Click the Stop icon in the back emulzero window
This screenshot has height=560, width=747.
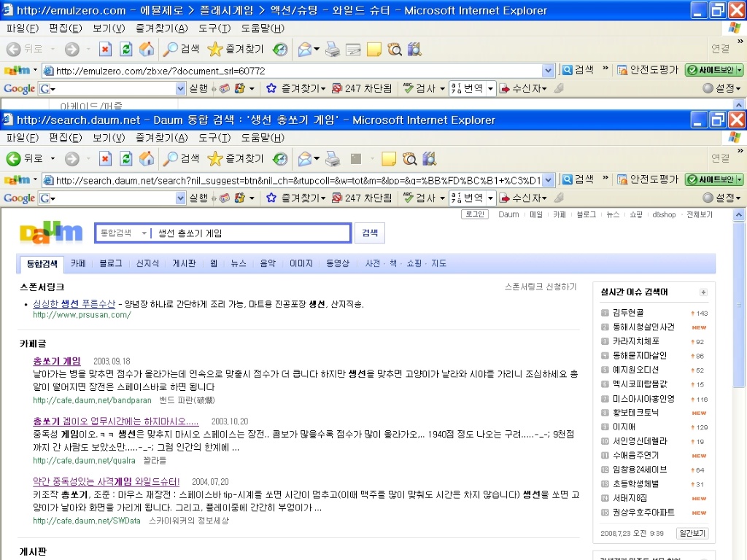(105, 49)
